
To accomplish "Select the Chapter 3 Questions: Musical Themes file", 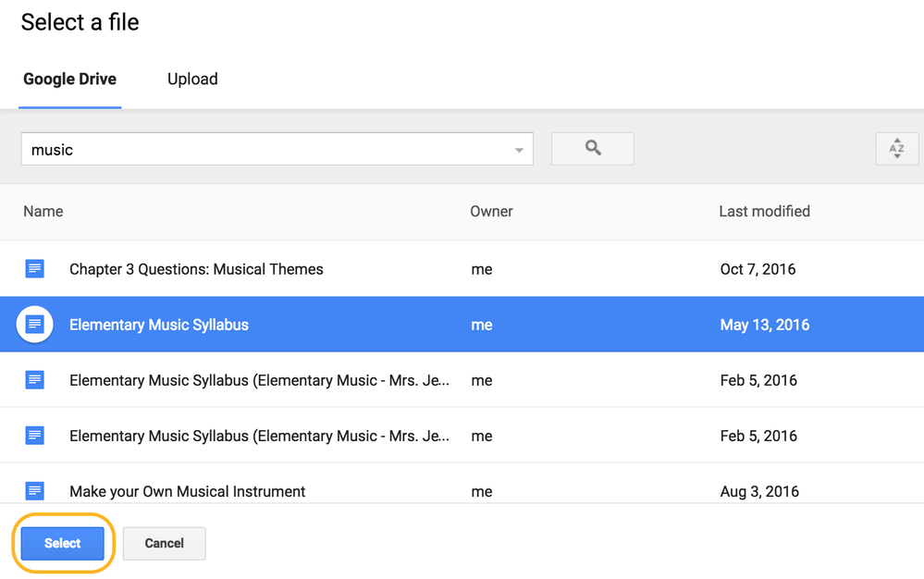I will click(x=196, y=269).
